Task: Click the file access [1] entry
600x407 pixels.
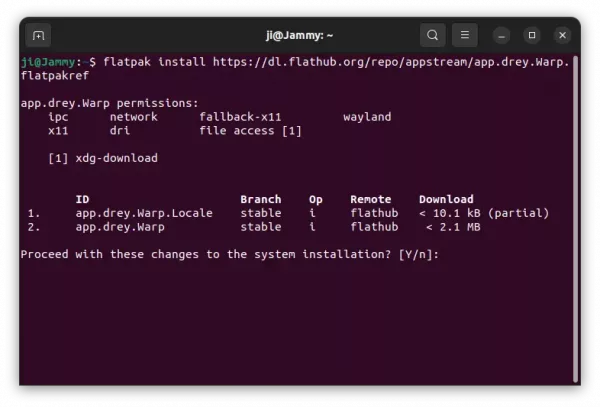Action: [x=250, y=131]
